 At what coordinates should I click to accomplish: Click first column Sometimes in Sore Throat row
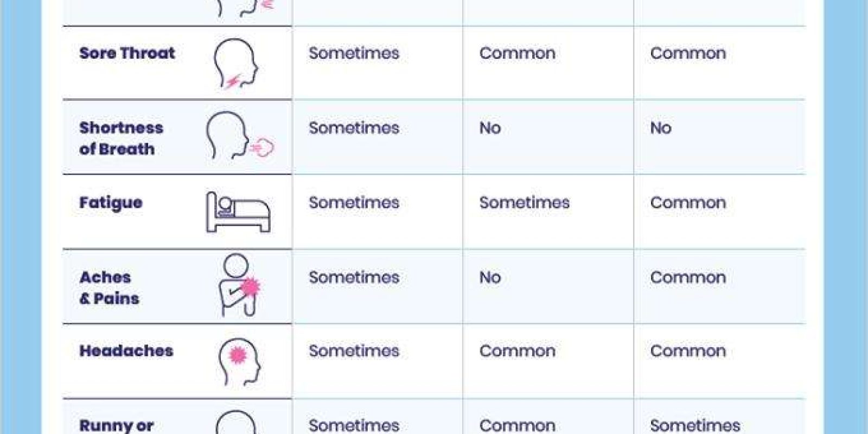pos(354,53)
